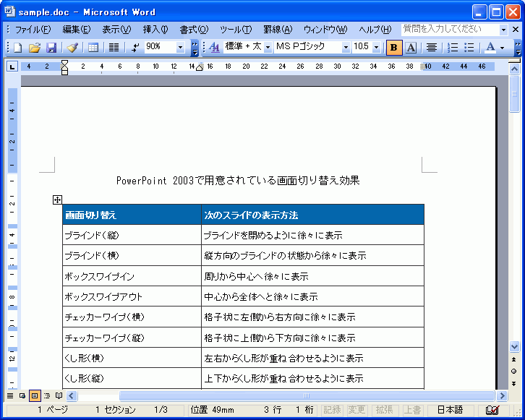This screenshot has height=420, width=525.
Task: Toggle 記録 macro record indicator
Action: tap(332, 410)
